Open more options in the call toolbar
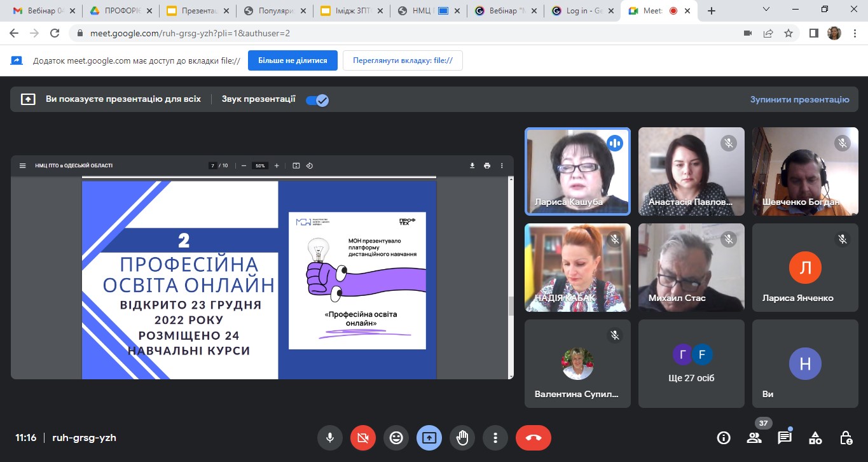 point(495,438)
